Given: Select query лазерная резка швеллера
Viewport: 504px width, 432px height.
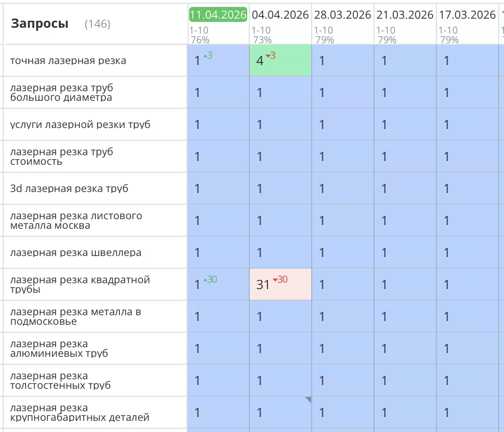Looking at the screenshot, I should (x=76, y=253).
